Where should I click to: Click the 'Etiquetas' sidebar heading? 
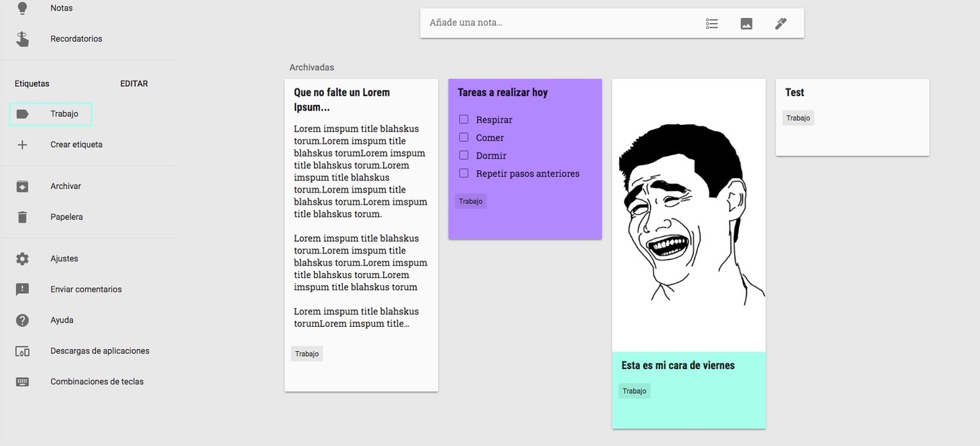click(x=32, y=83)
